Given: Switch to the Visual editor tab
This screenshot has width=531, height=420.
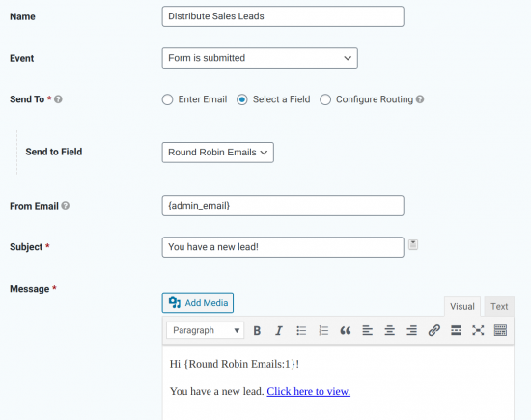Looking at the screenshot, I should pyautogui.click(x=462, y=306).
